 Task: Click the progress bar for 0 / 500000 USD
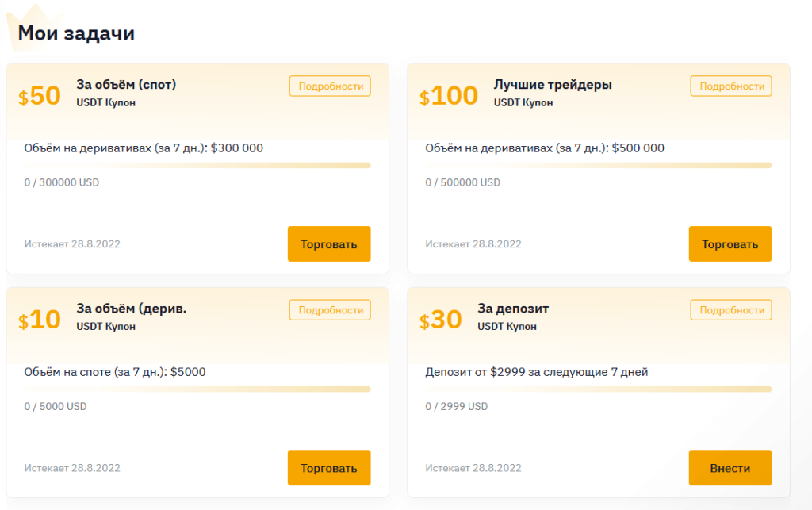[x=598, y=165]
